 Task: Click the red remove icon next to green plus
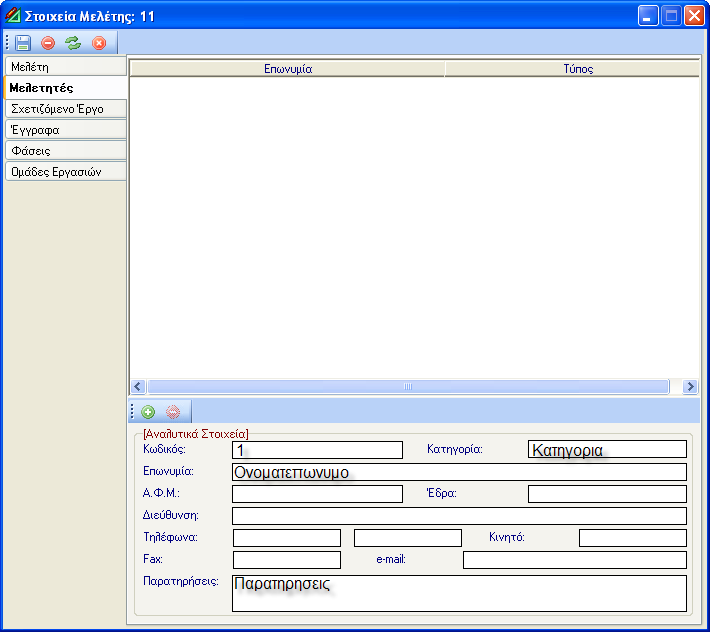point(173,412)
